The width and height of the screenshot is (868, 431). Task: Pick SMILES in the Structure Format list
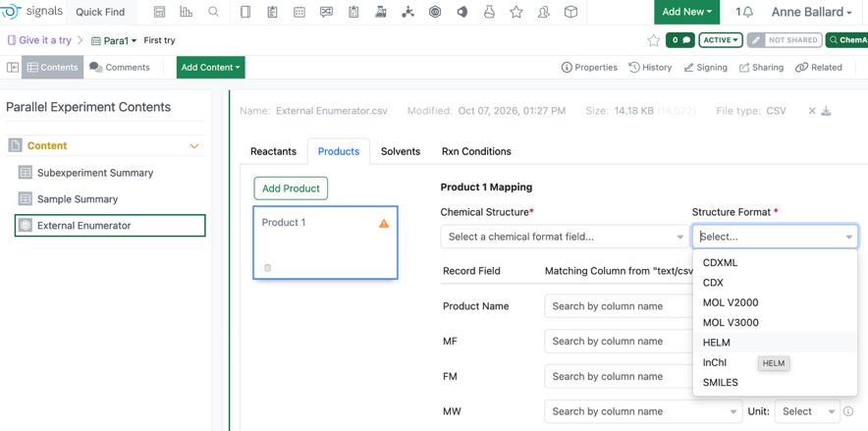click(x=775, y=382)
